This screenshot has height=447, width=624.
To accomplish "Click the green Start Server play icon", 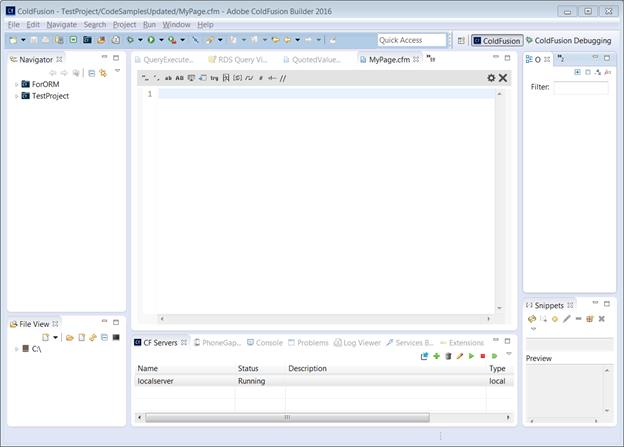I will (x=471, y=356).
